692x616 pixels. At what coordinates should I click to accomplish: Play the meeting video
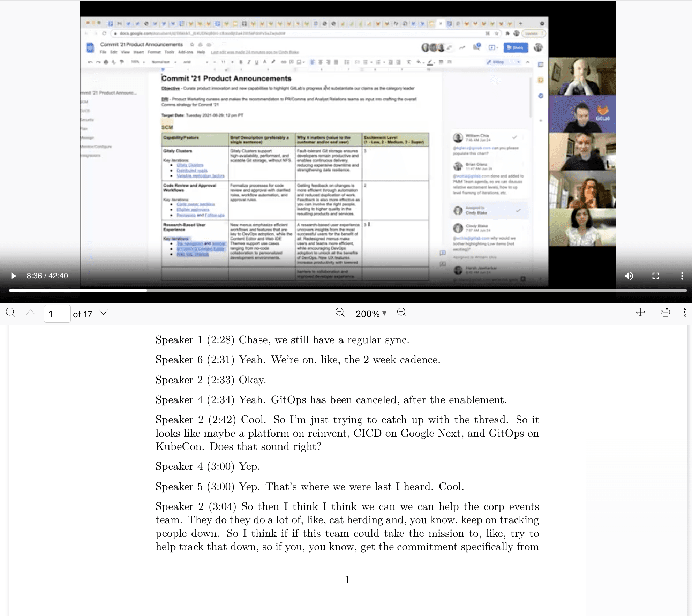pos(14,276)
